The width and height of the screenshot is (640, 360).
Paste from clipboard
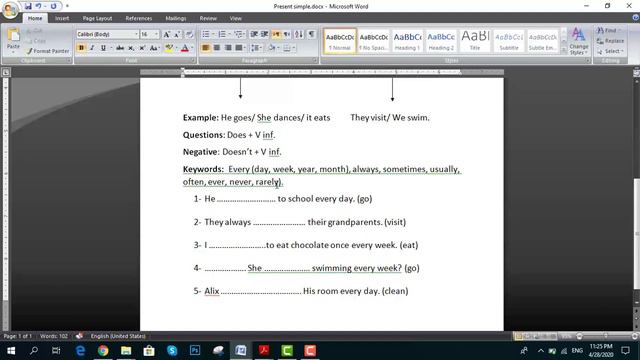[13, 41]
